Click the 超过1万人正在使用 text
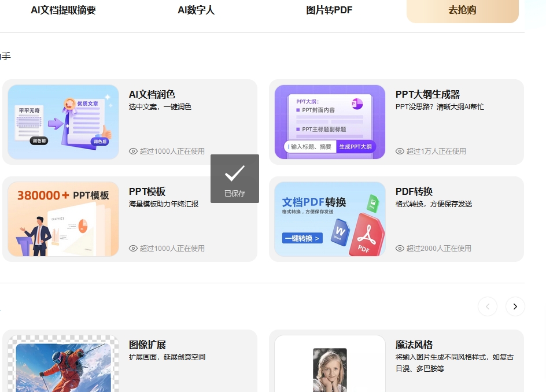Screen dimensions: 546x392 tap(436, 151)
